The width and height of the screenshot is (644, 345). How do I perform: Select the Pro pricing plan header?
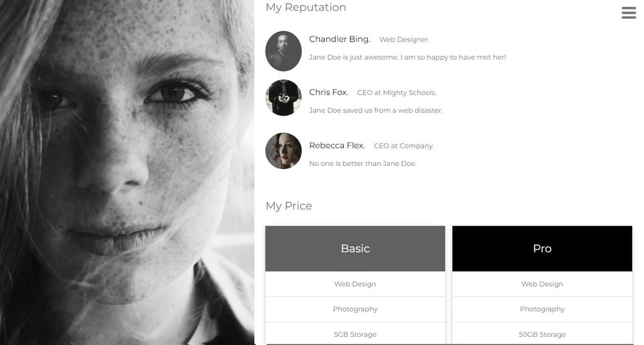pyautogui.click(x=542, y=249)
